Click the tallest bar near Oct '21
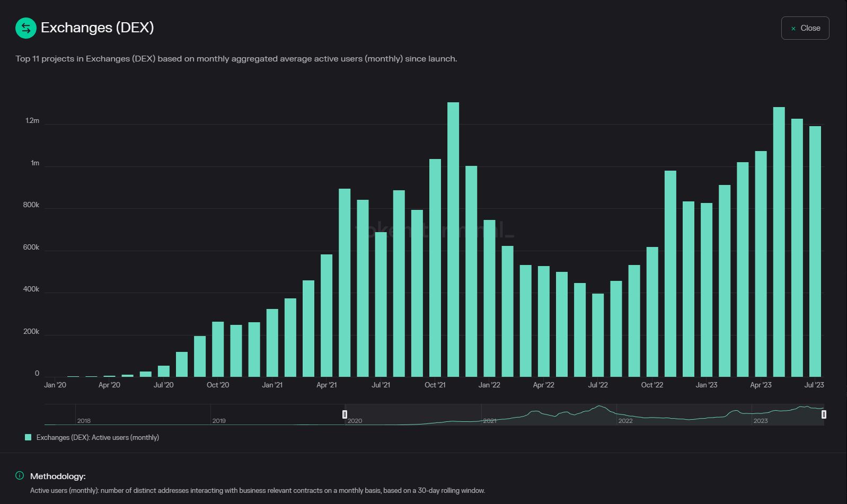Screen dimensions: 847x504 453,240
